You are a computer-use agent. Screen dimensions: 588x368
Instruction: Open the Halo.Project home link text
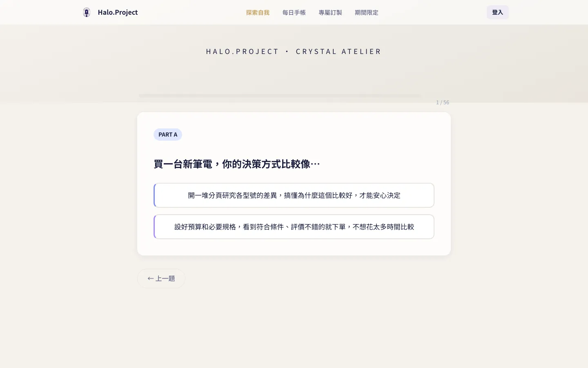(x=118, y=12)
